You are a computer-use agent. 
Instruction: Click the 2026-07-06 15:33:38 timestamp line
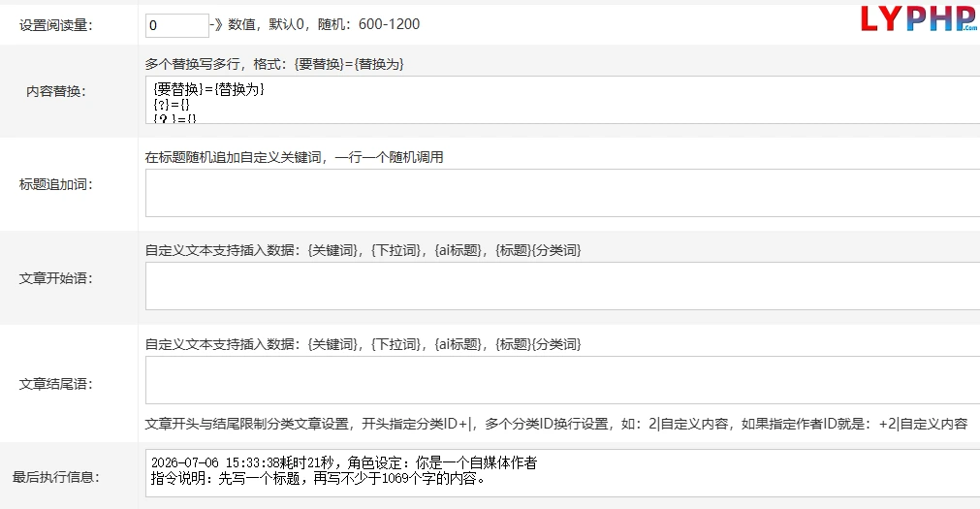pos(344,462)
